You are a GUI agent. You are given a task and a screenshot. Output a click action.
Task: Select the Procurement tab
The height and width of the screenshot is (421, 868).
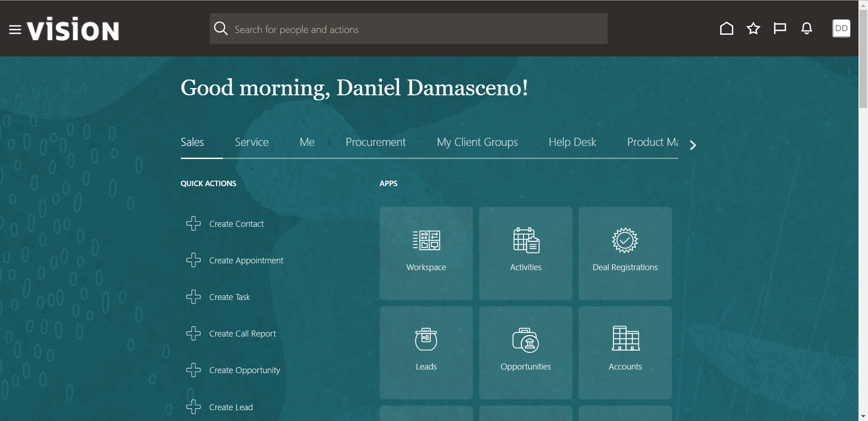pyautogui.click(x=375, y=142)
